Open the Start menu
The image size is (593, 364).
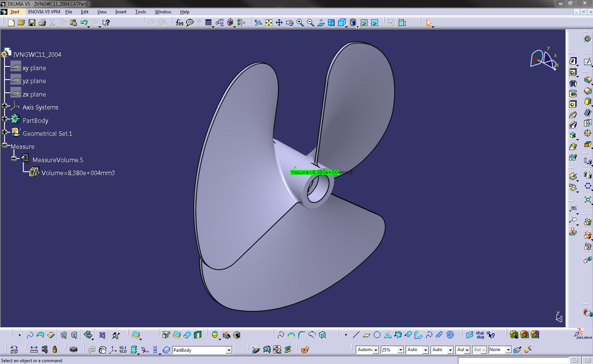[14, 12]
